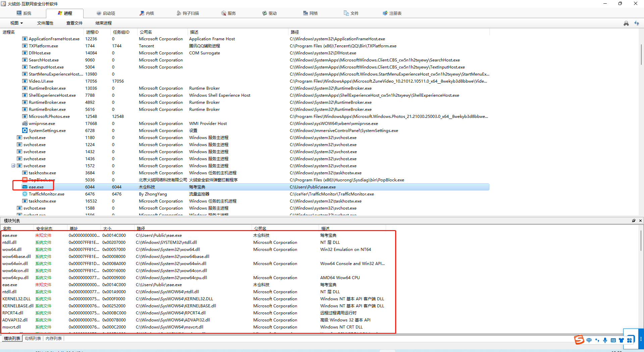Sort modules by 基址 column header
644x352 pixels.
(84, 228)
